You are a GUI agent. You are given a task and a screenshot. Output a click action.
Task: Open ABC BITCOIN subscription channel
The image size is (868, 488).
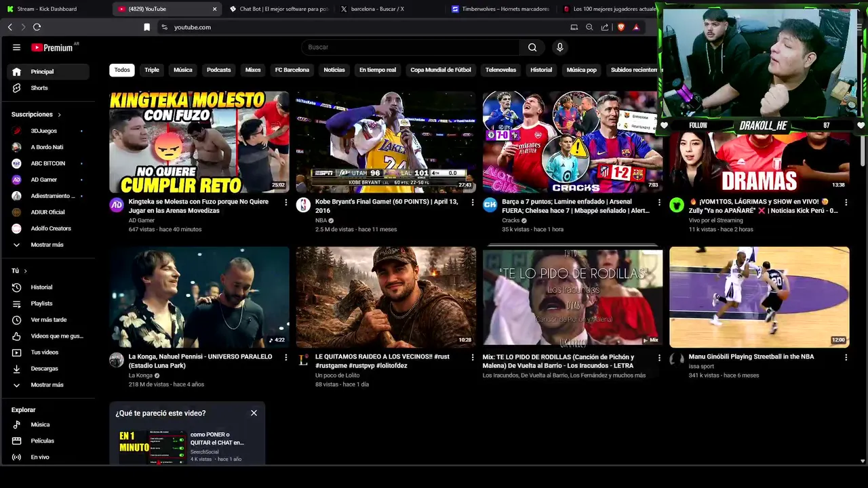(47, 163)
